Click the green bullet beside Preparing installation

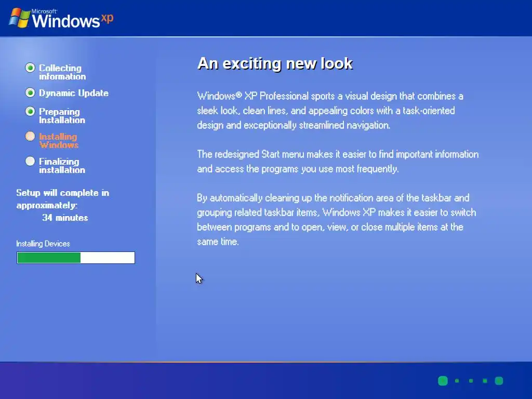click(x=30, y=111)
